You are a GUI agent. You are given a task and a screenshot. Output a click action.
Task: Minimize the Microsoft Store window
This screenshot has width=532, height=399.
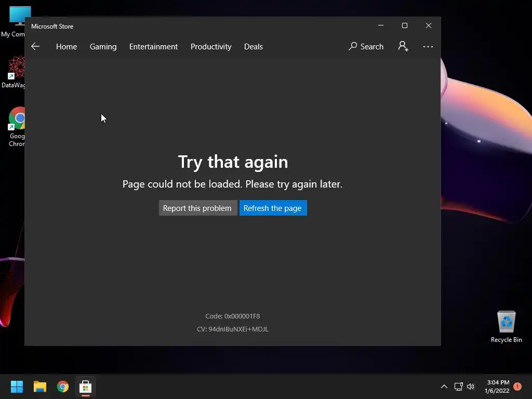click(381, 25)
